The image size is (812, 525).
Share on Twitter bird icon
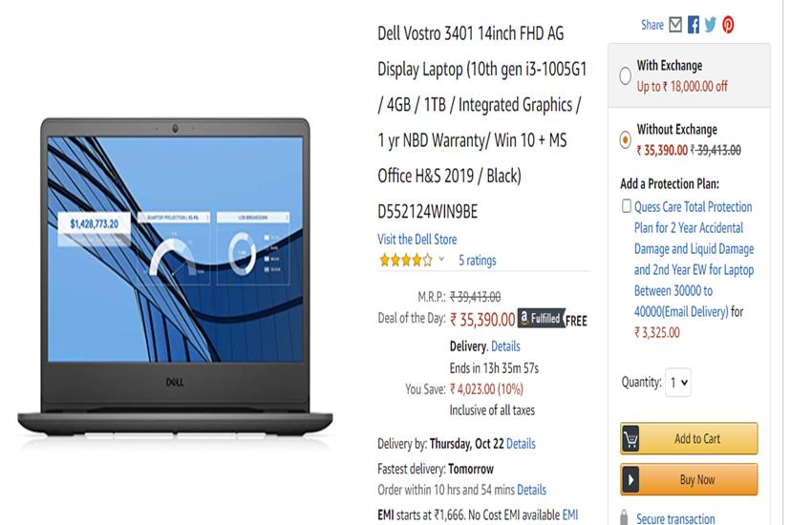(710, 24)
